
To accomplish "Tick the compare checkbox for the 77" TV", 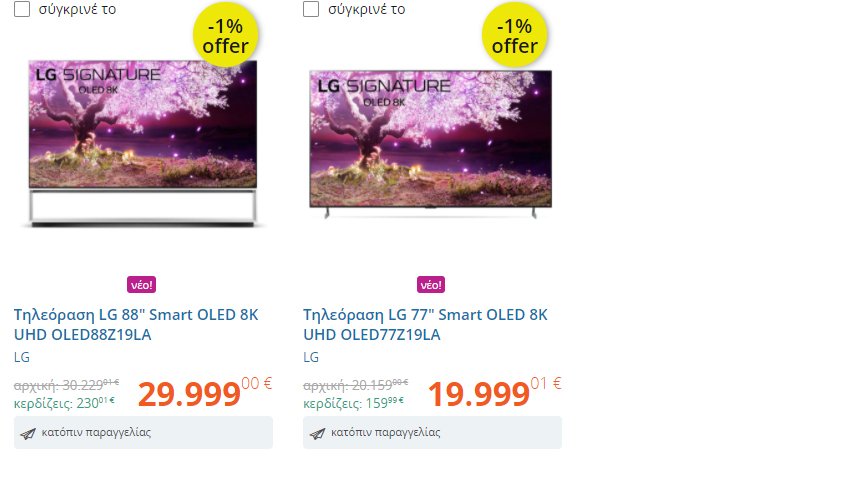I will tap(311, 9).
